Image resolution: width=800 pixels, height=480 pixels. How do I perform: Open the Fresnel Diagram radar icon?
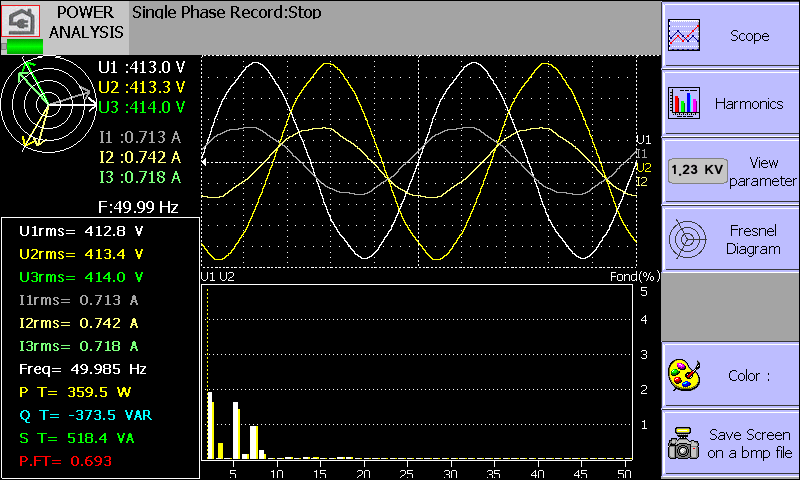pos(687,239)
